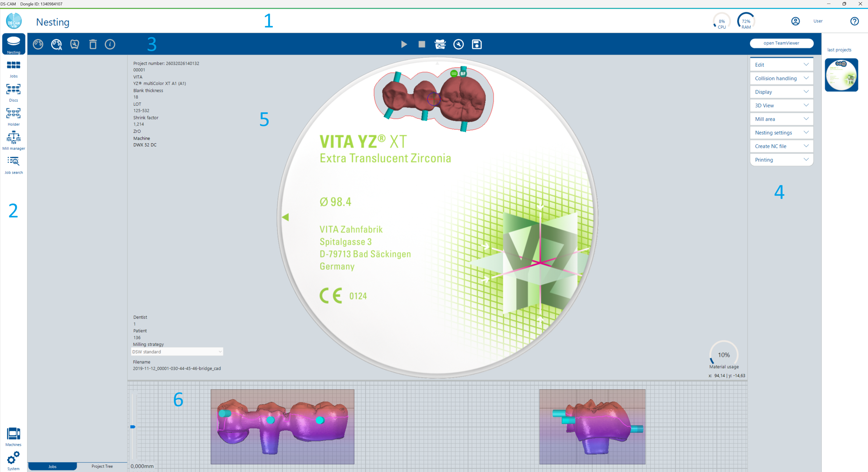This screenshot has width=868, height=472.
Task: Click the save disk icon in toolbar
Action: tap(476, 44)
